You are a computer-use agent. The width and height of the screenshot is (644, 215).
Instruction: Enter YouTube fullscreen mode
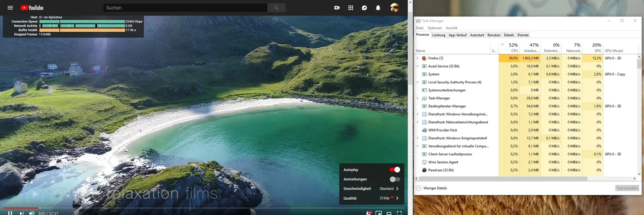pyautogui.click(x=399, y=213)
